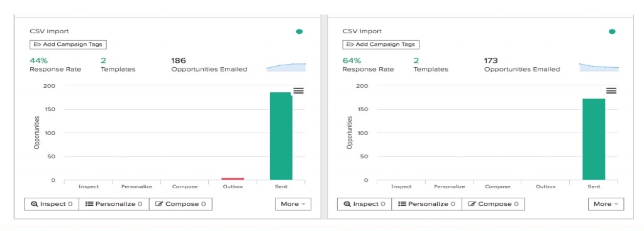The image size is (644, 231).
Task: Open chart hamburger menu in left campaign card
Action: coord(299,90)
